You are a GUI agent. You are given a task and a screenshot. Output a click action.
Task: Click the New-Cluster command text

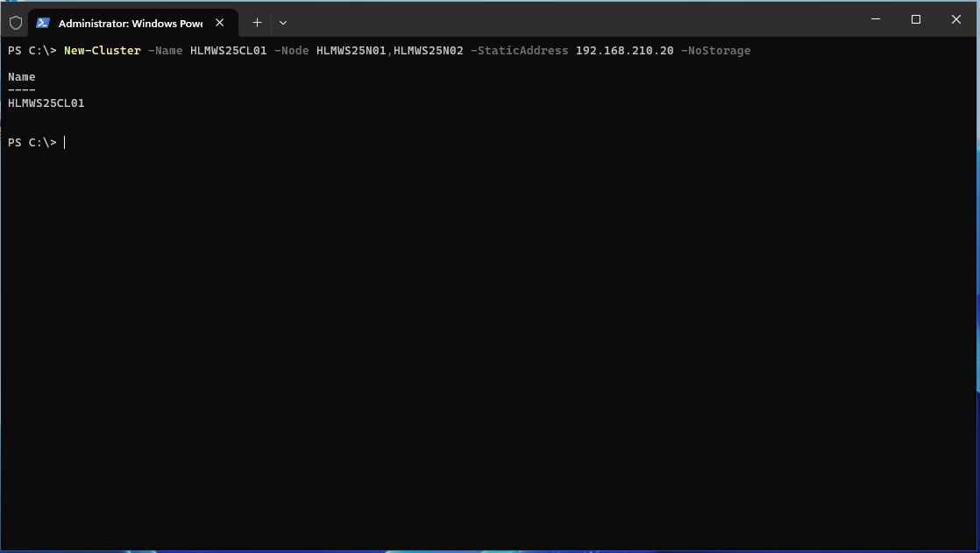coord(102,51)
